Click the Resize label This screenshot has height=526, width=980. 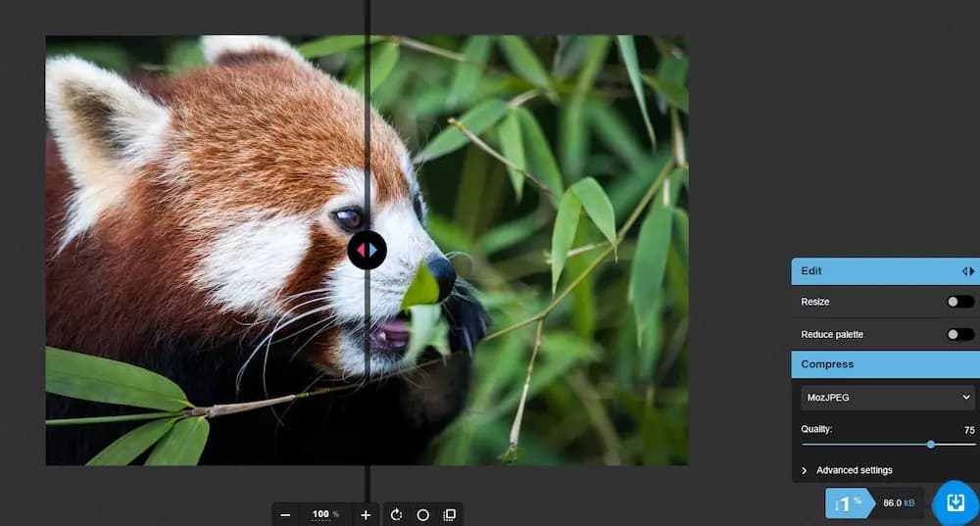point(815,302)
